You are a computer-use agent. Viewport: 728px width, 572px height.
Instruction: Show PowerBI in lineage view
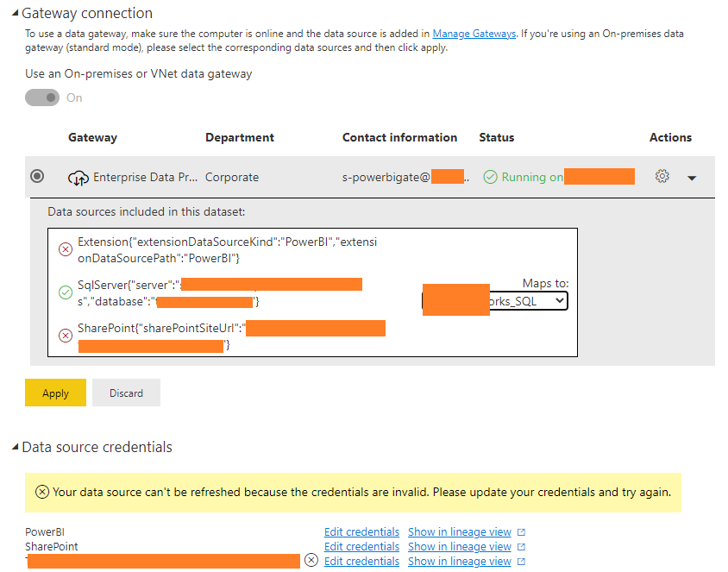click(x=460, y=532)
